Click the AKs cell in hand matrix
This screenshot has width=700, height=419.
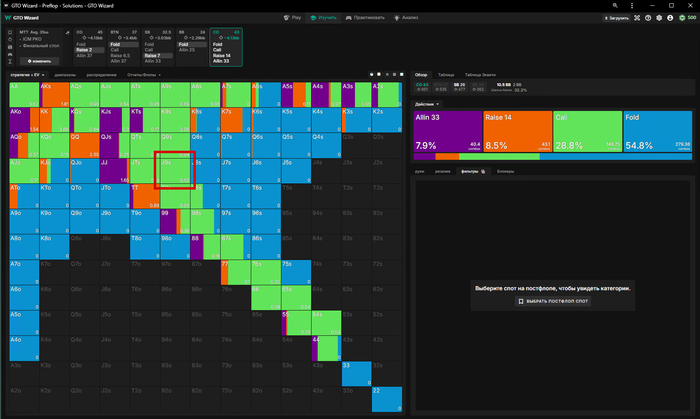(x=54, y=95)
